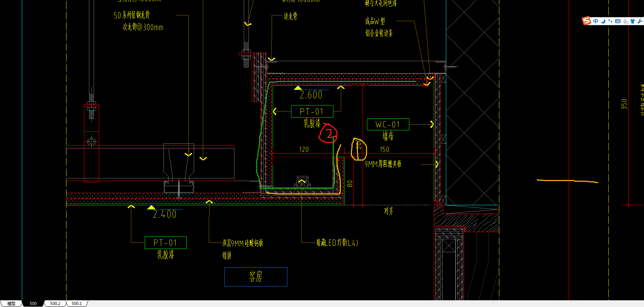Select the PT-01 tag below 2.400 elevation

coord(166,243)
